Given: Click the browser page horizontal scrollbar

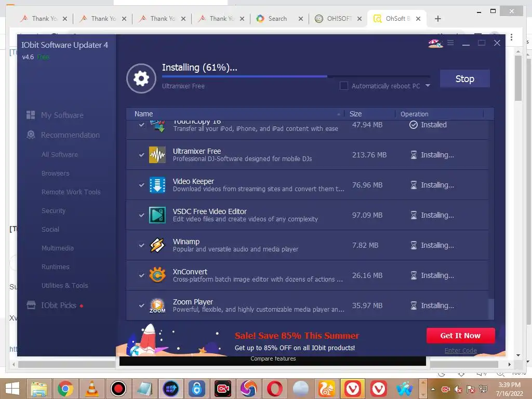Looking at the screenshot, I should (x=258, y=364).
